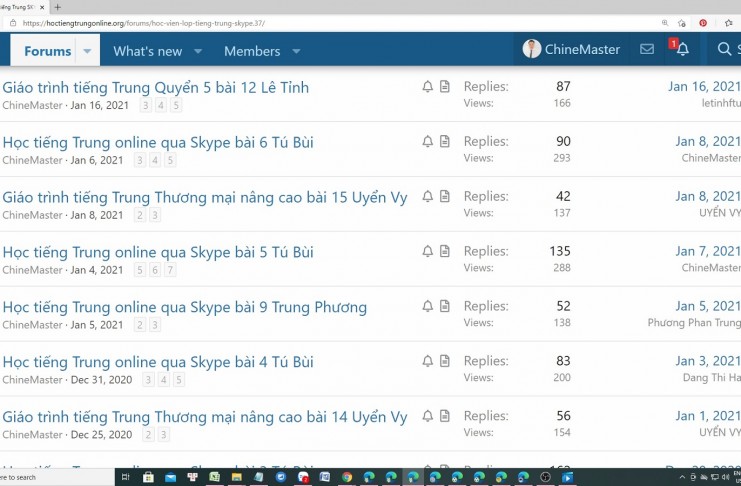The width and height of the screenshot is (741, 486).
Task: Open thread Giáo trình tiếng Trung Quyển 5 bài 12 Lê Tình
Action: tap(155, 87)
